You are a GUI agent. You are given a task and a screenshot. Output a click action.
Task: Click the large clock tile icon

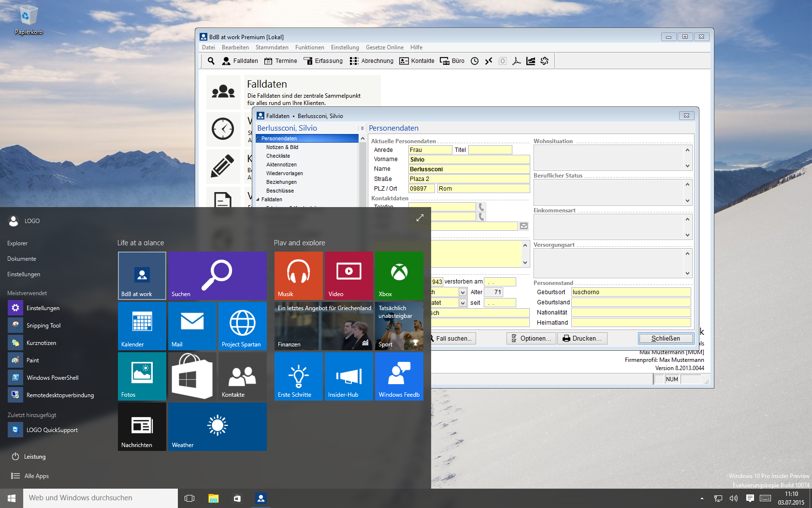coord(223,129)
